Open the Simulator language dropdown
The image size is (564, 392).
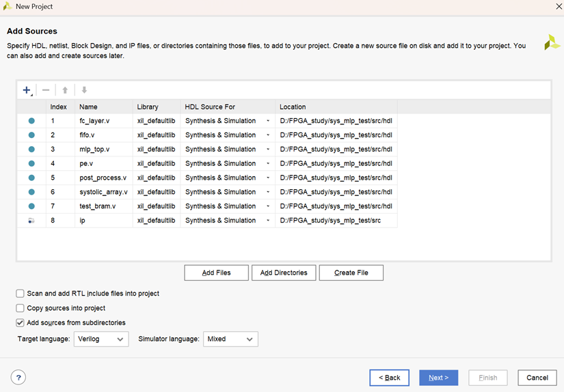pyautogui.click(x=230, y=339)
